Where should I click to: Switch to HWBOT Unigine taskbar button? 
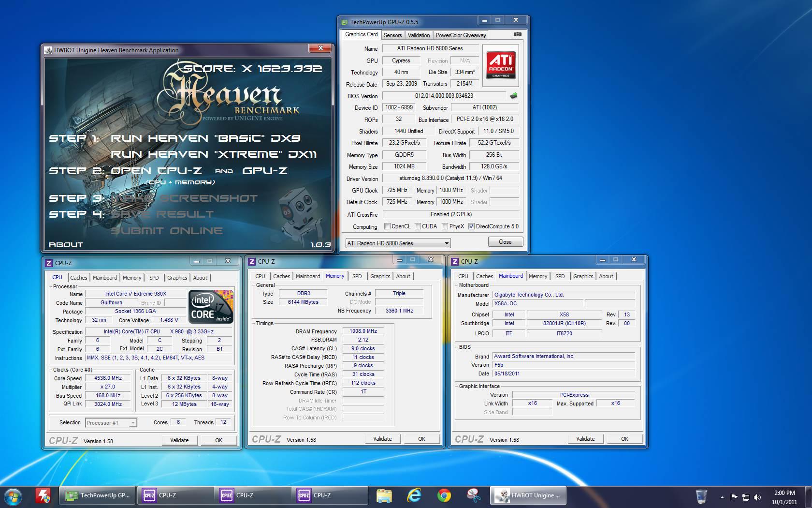[528, 495]
